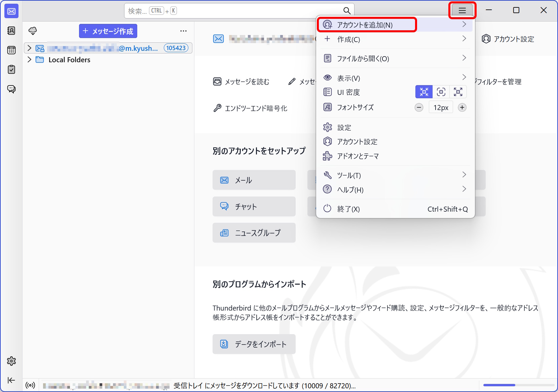The height and width of the screenshot is (392, 558).
Task: Expand the Local Folders tree row
Action: tap(29, 60)
